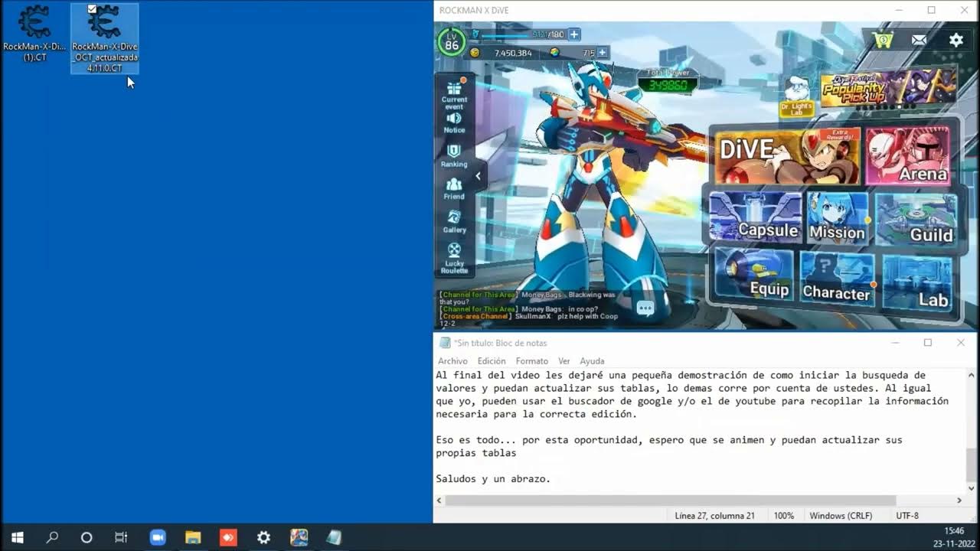Open the Lab menu
The image size is (980, 551).
[917, 282]
